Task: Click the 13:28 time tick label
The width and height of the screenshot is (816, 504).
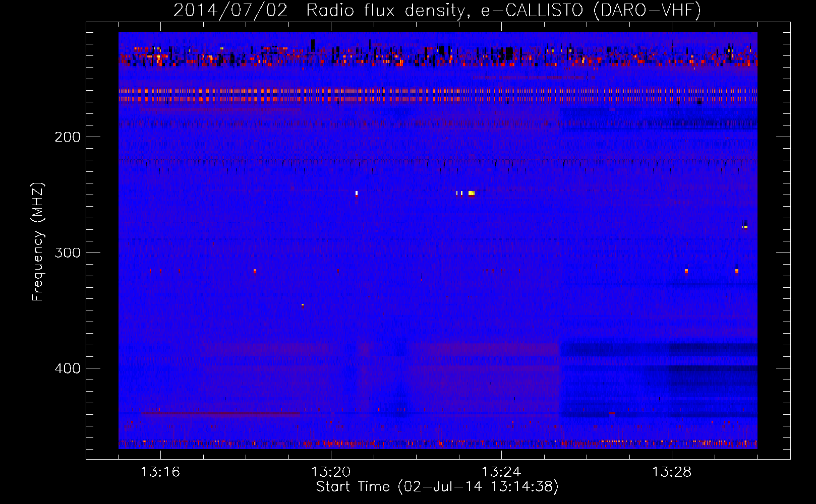Action: 672,472
